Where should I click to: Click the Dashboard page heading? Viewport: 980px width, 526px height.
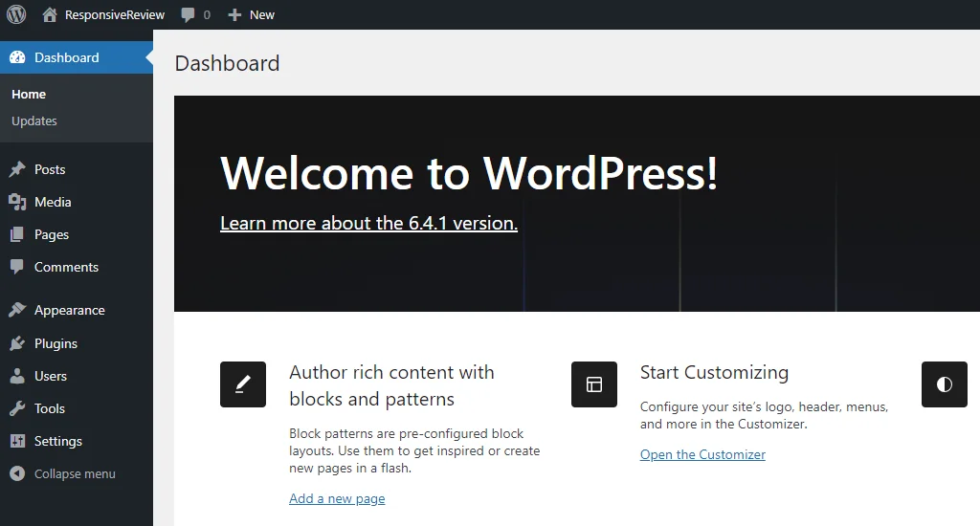click(x=228, y=63)
